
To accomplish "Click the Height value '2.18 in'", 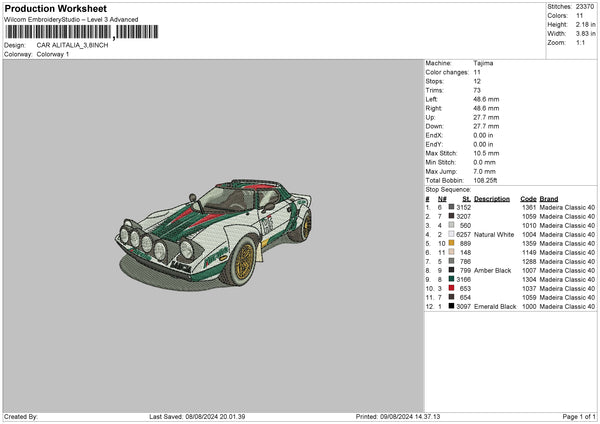I will pyautogui.click(x=585, y=24).
